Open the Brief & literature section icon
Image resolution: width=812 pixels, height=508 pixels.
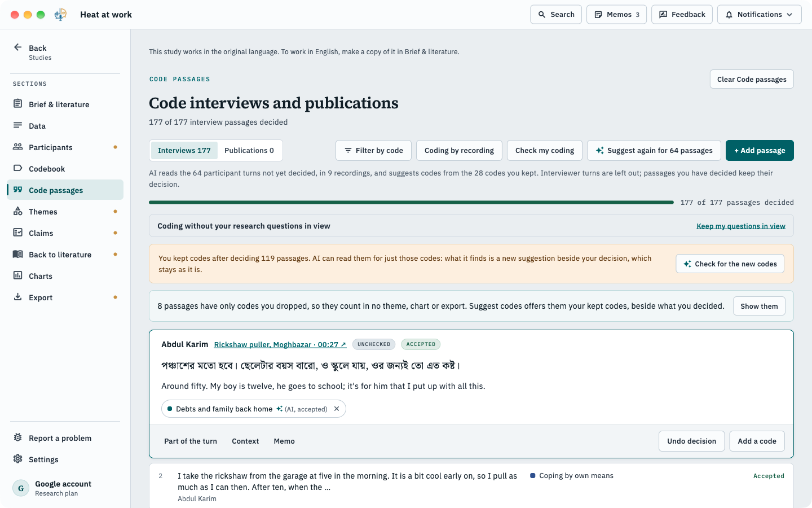point(18,104)
